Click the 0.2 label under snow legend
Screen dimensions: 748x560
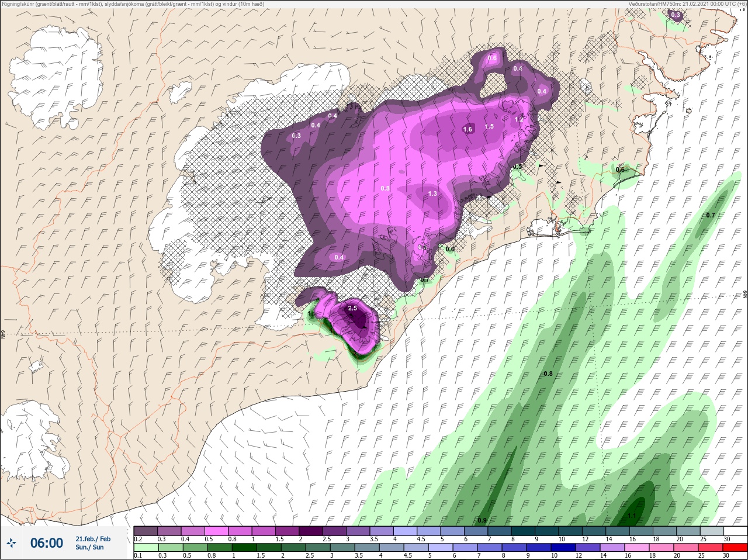coord(138,539)
